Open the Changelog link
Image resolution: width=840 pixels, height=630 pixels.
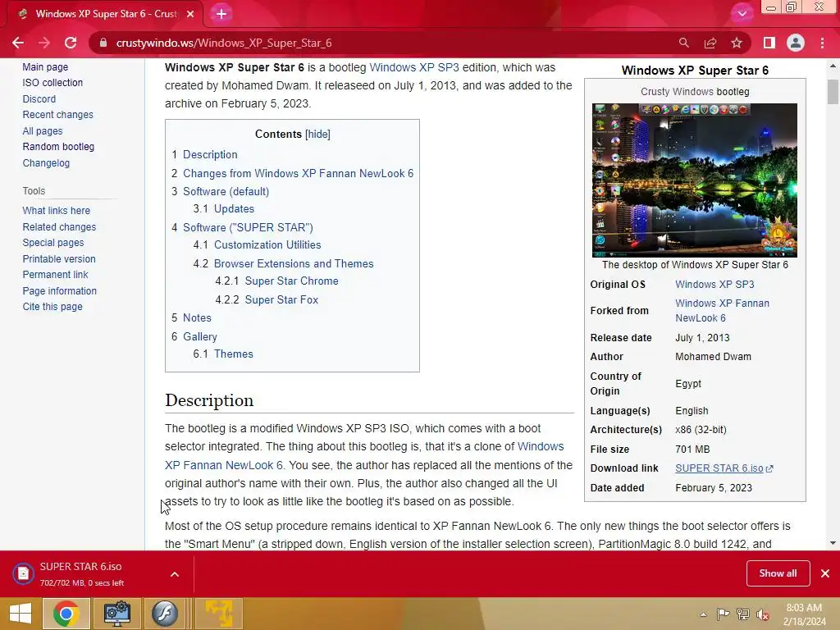click(x=46, y=163)
